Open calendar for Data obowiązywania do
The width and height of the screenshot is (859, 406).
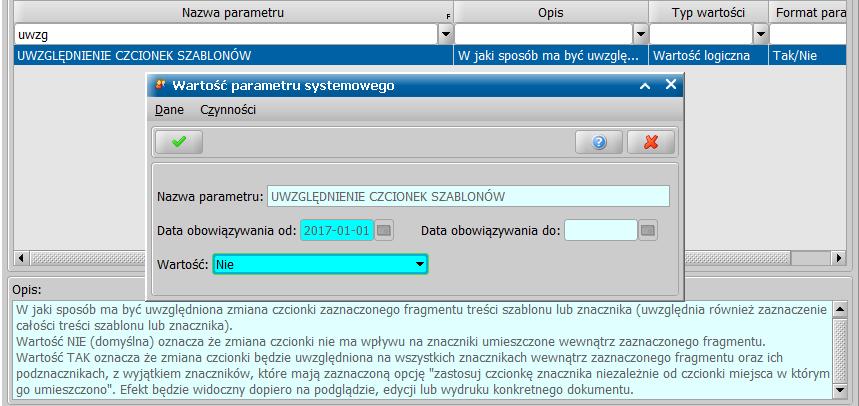point(648,231)
